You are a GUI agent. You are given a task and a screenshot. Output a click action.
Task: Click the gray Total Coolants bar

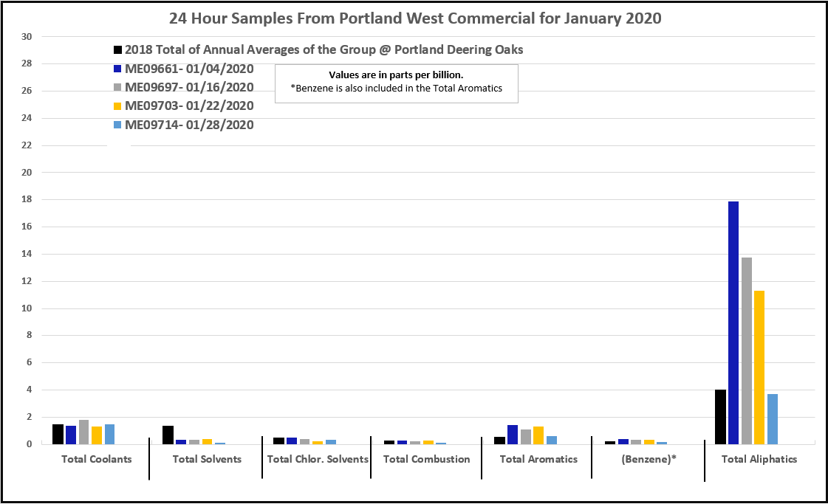[83, 432]
